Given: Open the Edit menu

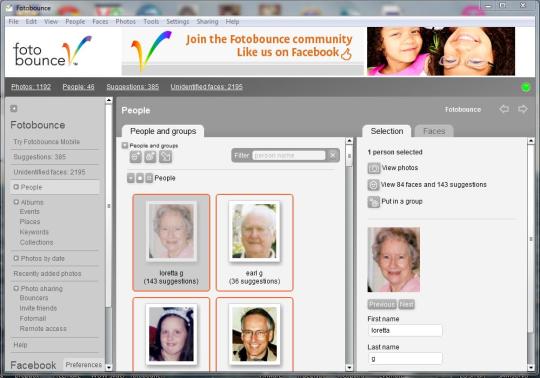Looking at the screenshot, I should (31, 21).
